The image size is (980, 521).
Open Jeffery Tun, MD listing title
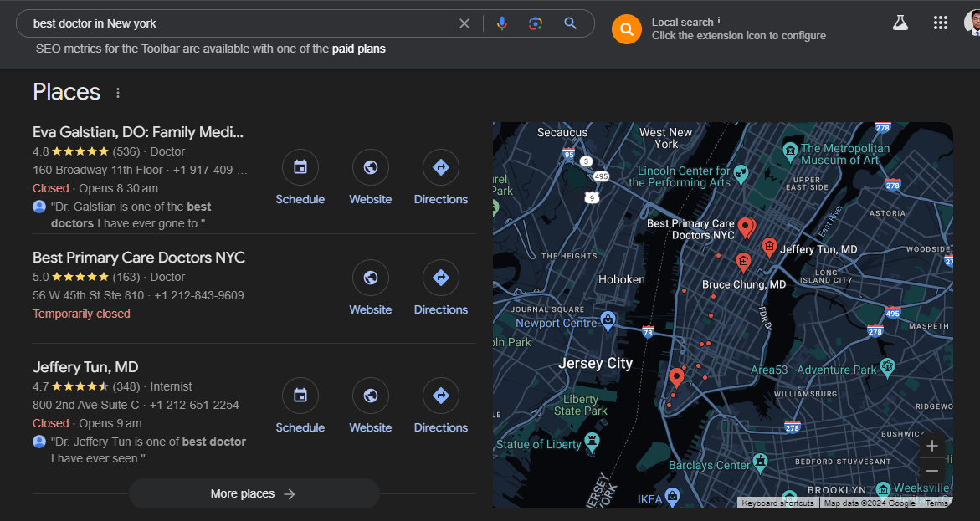tap(85, 366)
